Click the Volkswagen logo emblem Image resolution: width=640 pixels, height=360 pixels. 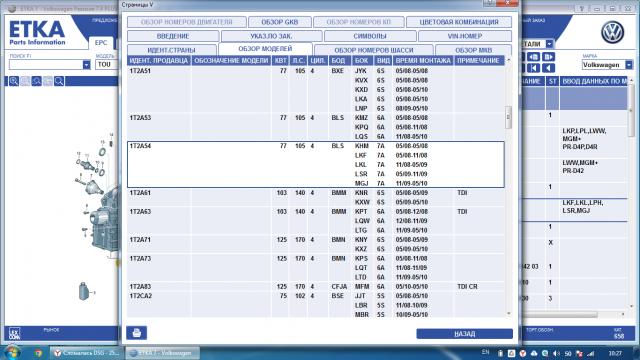tap(612, 33)
